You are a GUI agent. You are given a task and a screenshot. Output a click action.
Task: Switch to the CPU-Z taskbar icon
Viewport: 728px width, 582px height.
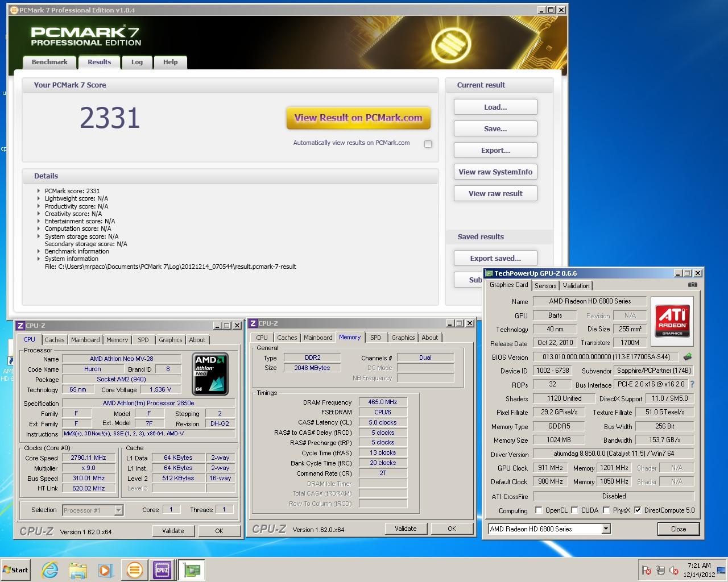[162, 569]
